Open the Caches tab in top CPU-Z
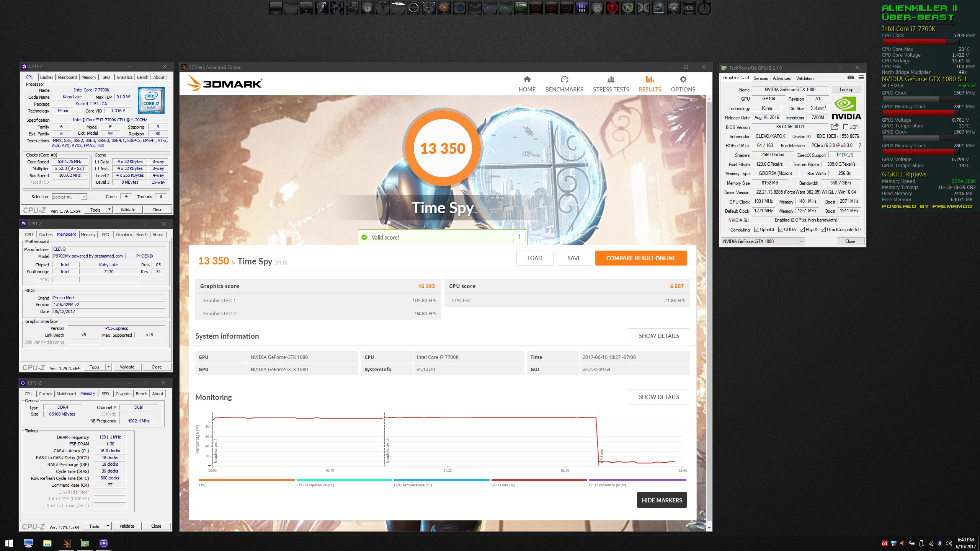The width and height of the screenshot is (980, 551). [47, 77]
